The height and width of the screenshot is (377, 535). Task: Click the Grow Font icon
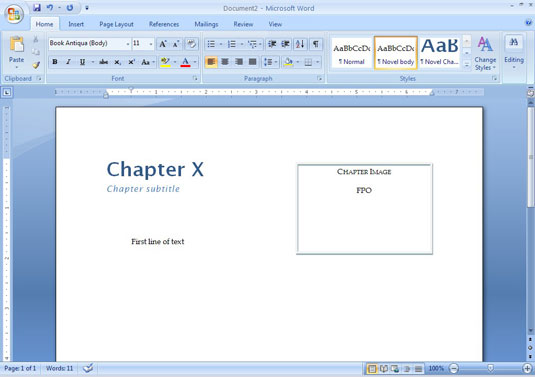(163, 44)
